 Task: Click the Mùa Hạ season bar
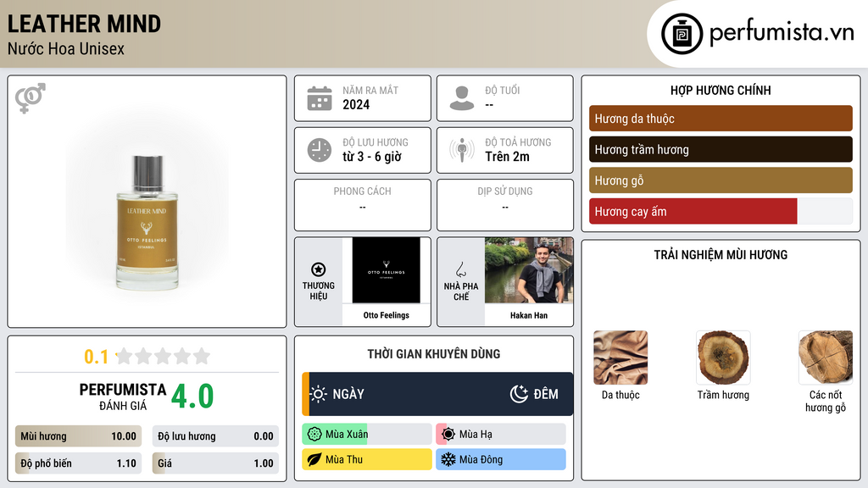[x=501, y=435]
